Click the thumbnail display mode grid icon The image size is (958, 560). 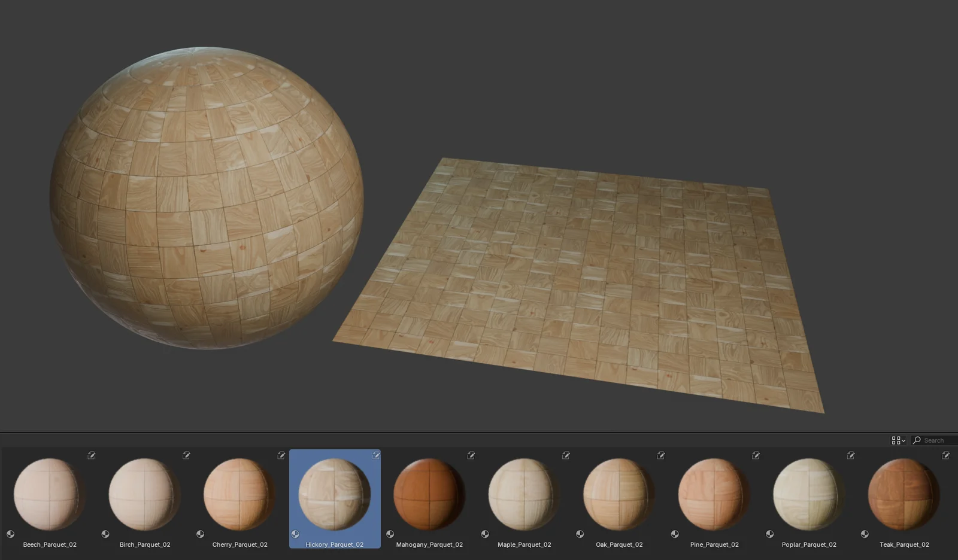point(895,440)
